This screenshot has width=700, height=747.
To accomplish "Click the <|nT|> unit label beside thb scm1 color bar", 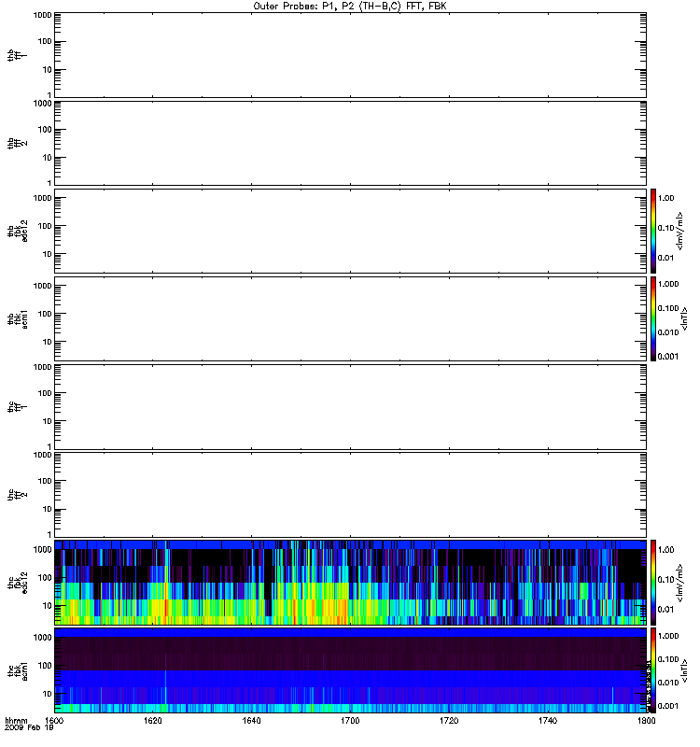I will pos(685,318).
